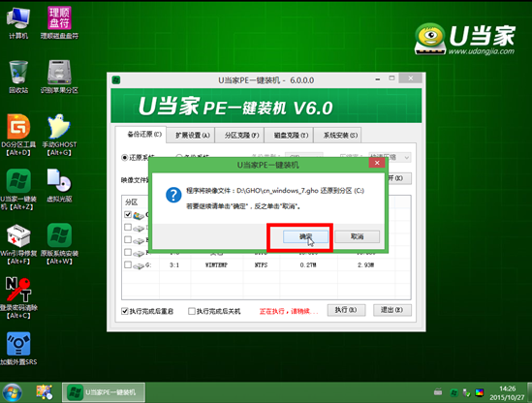532x403 pixels.
Task: Click the keyboard tray icon
Action: pos(438,392)
